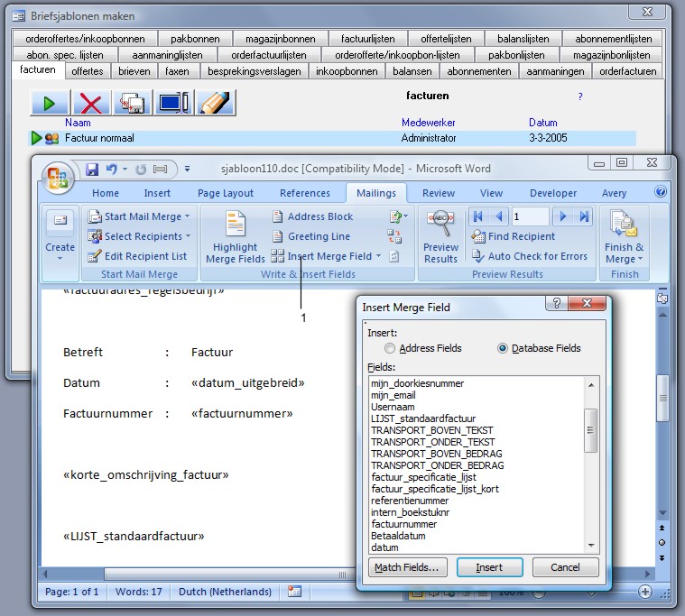Screen dimensions: 685x616
Task: Click the Insert button in dialog
Action: [x=489, y=567]
